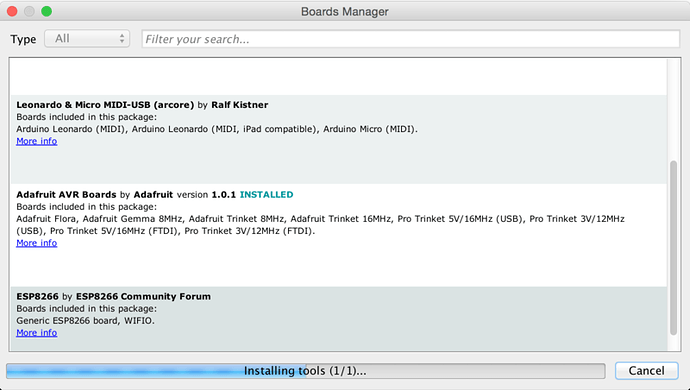Viewport: 690px width, 390px height.
Task: Cancel the tools installation
Action: [646, 371]
